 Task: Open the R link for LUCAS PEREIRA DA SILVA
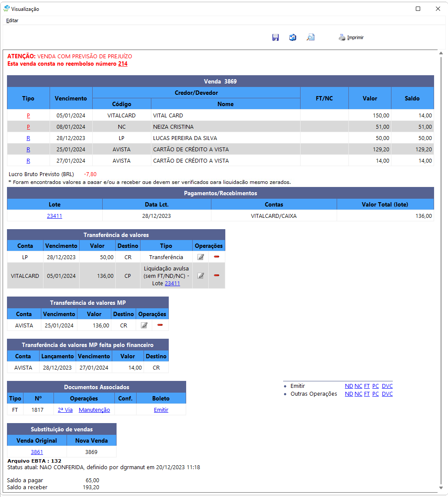(x=28, y=138)
